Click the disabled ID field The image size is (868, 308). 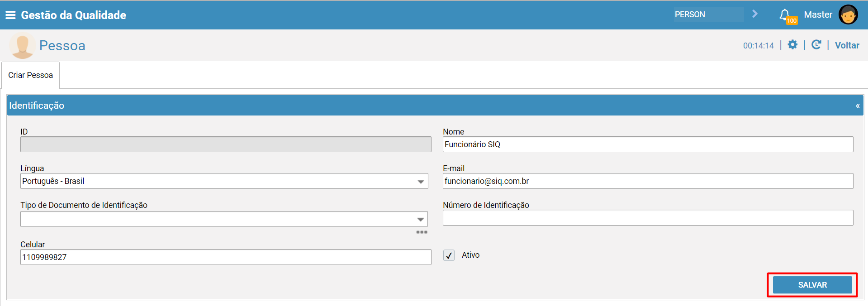[226, 144]
